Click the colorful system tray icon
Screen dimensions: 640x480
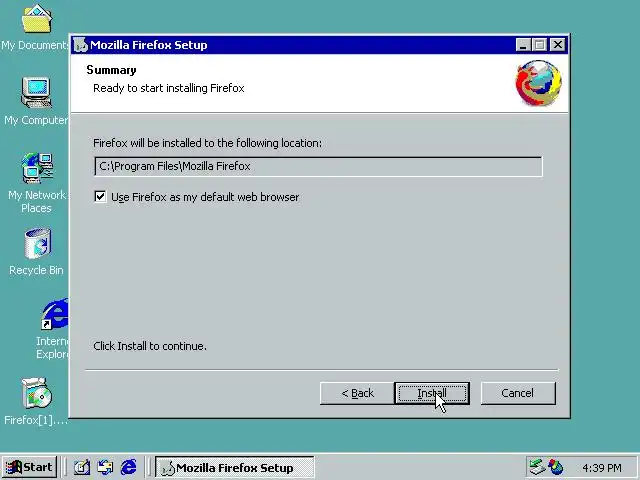point(556,467)
